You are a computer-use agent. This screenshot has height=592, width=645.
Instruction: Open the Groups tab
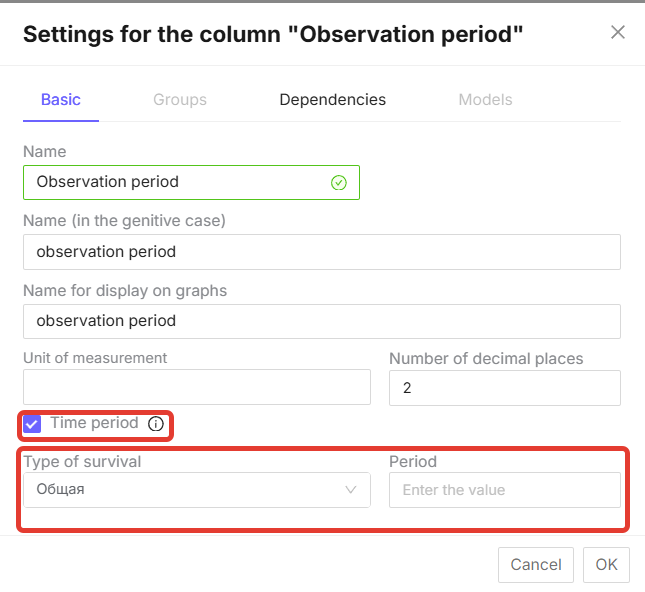point(180,100)
